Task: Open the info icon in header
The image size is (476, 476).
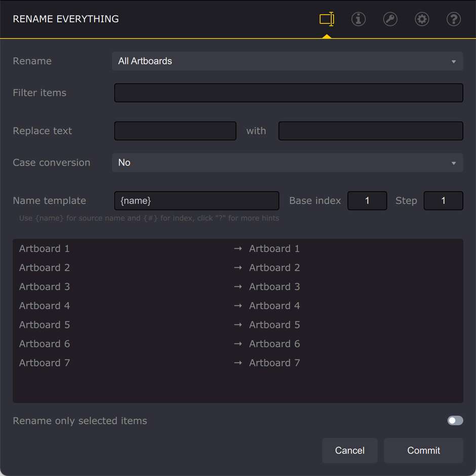Action: tap(358, 19)
